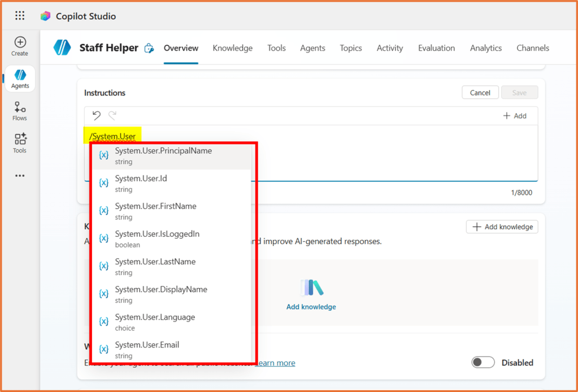The width and height of the screenshot is (578, 392).
Task: Switch to the Knowledge tab
Action: pyautogui.click(x=232, y=48)
